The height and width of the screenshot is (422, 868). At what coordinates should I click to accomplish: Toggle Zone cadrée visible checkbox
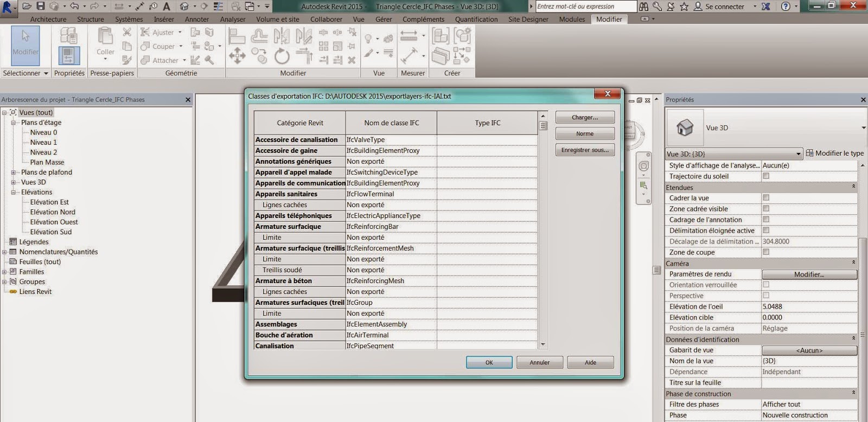tap(766, 208)
